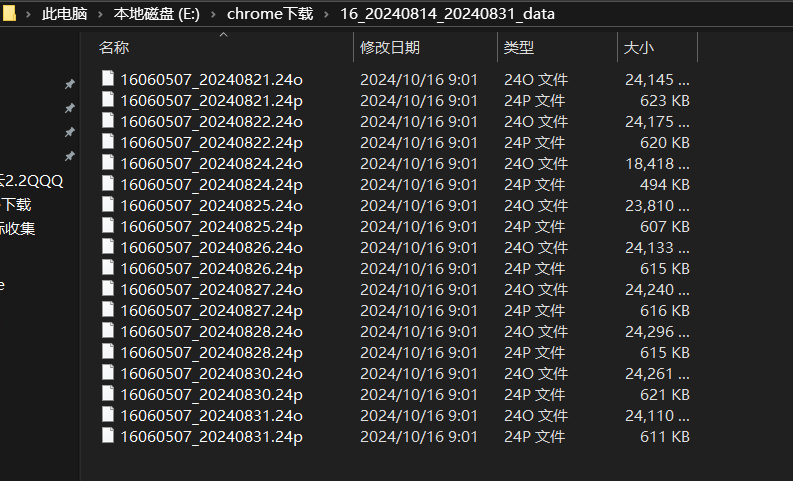Image resolution: width=793 pixels, height=481 pixels.
Task: Select the file named 16060507_20240825.24o
Action: pos(211,205)
